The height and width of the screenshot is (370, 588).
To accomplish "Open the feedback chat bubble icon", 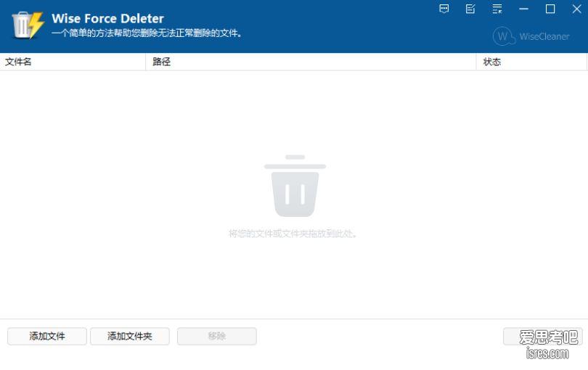I will 444,9.
